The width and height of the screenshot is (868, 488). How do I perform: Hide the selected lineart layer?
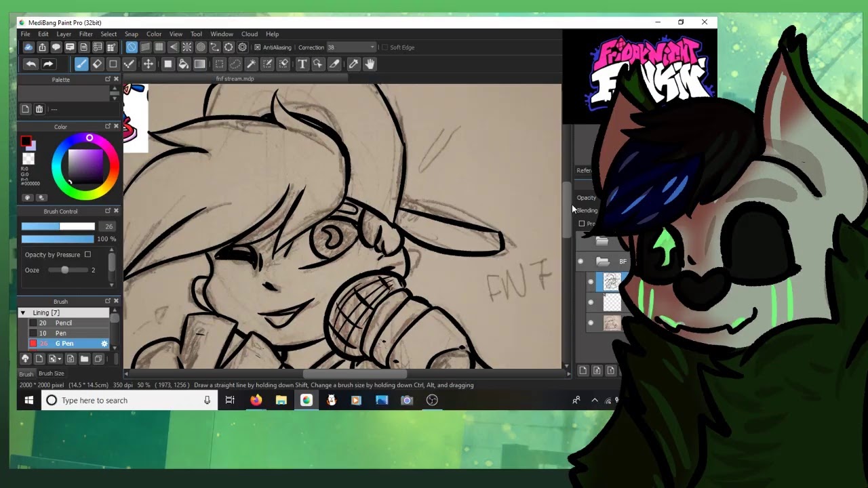(590, 282)
